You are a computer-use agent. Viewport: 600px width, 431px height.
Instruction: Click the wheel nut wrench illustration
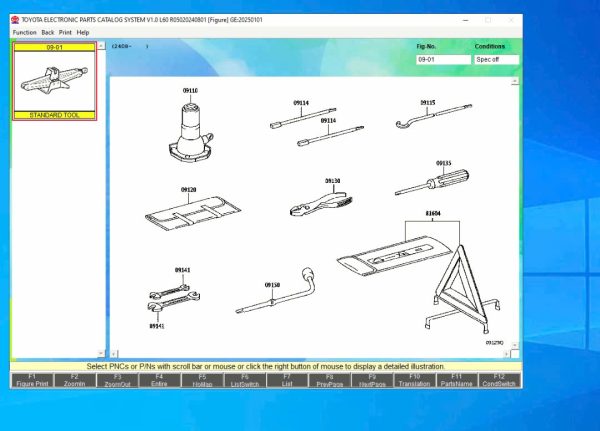[x=277, y=292]
